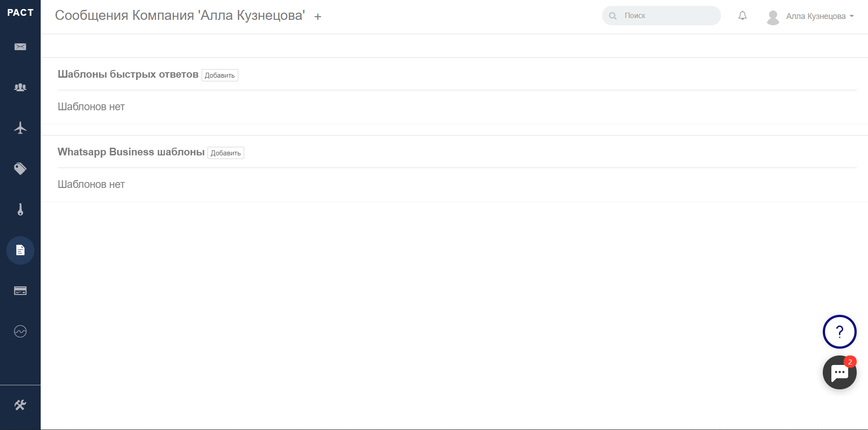
Task: Click 'Шаблонов нет' under Whatsapp Business templates
Action: (91, 185)
